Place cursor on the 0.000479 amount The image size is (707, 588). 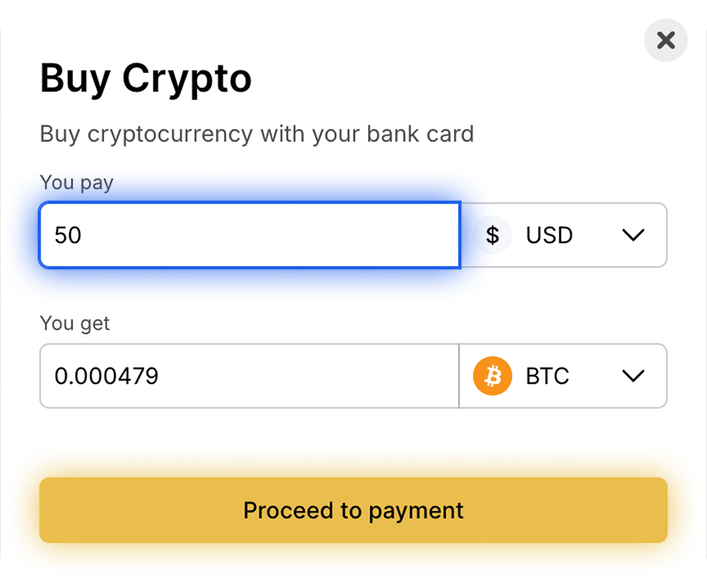coord(106,376)
